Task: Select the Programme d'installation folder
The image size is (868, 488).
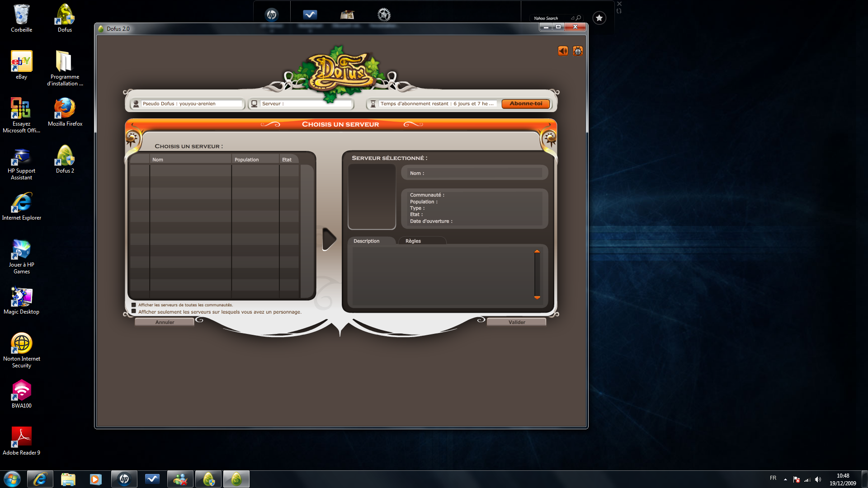Action: tap(65, 68)
